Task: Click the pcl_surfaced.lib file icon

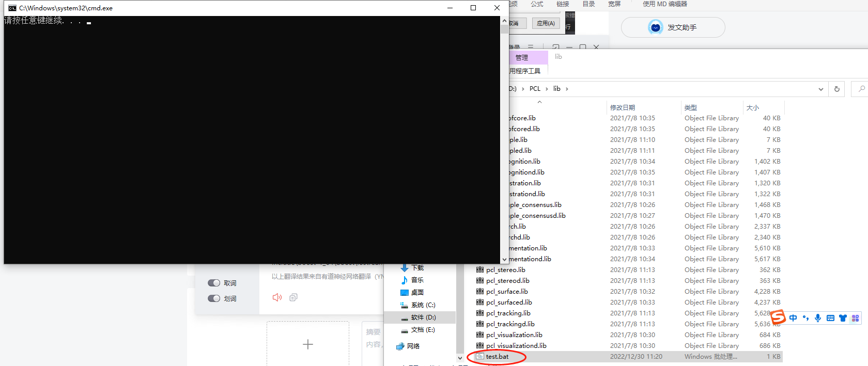Action: [480, 303]
